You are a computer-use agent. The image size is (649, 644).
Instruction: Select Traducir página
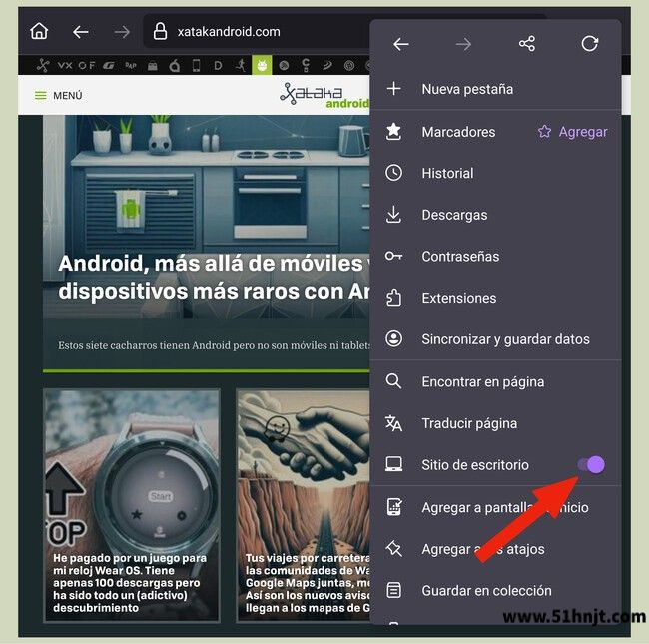pos(495,423)
